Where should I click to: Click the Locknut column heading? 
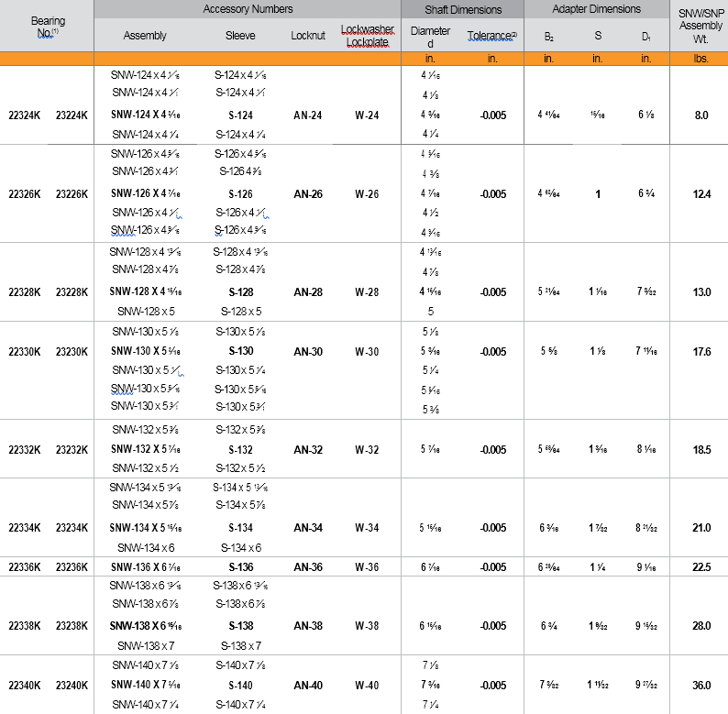307,36
